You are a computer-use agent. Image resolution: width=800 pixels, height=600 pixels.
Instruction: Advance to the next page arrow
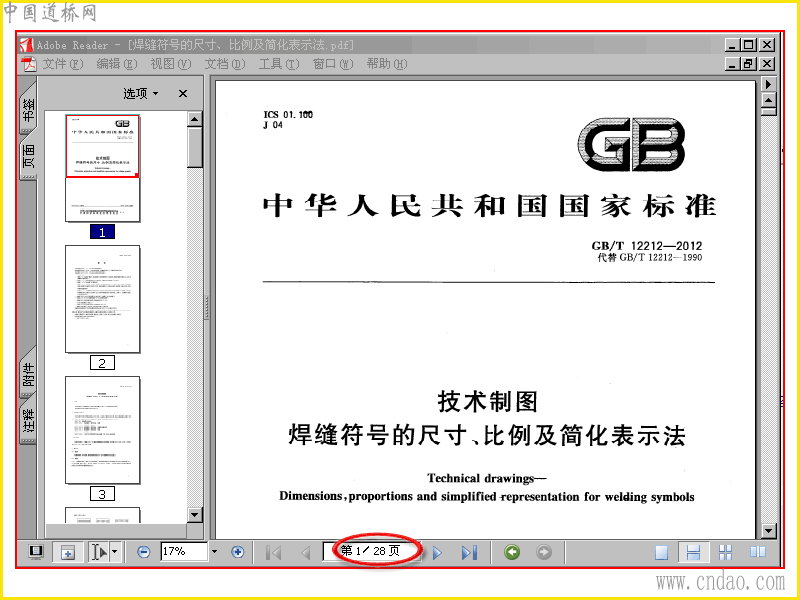(x=437, y=552)
